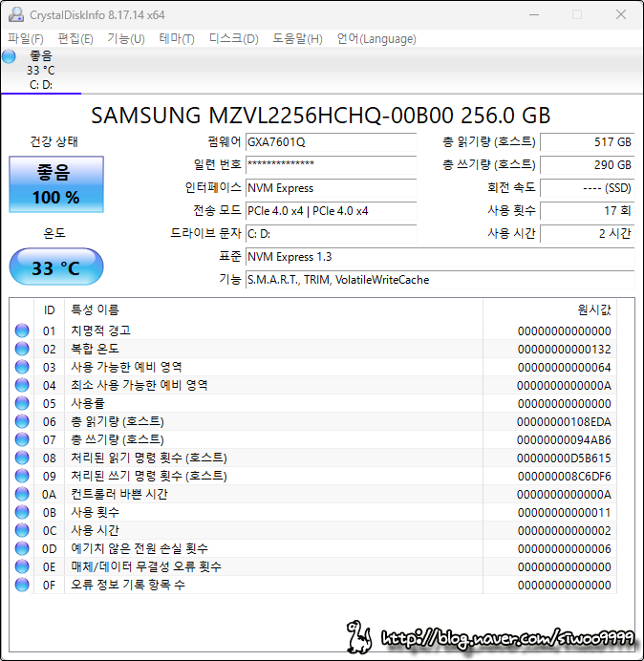The height and width of the screenshot is (661, 644).
Task: Click the total host writes value 290 GB
Action: click(x=587, y=165)
